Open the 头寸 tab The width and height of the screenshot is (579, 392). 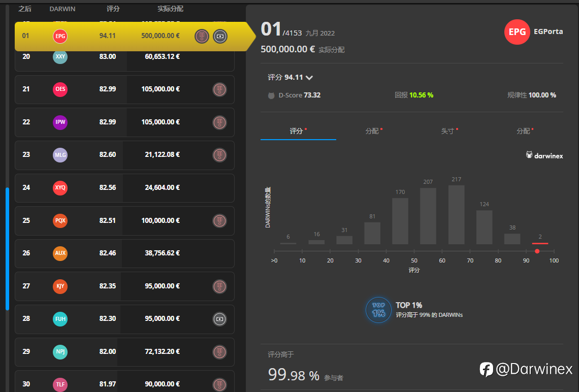coord(449,131)
